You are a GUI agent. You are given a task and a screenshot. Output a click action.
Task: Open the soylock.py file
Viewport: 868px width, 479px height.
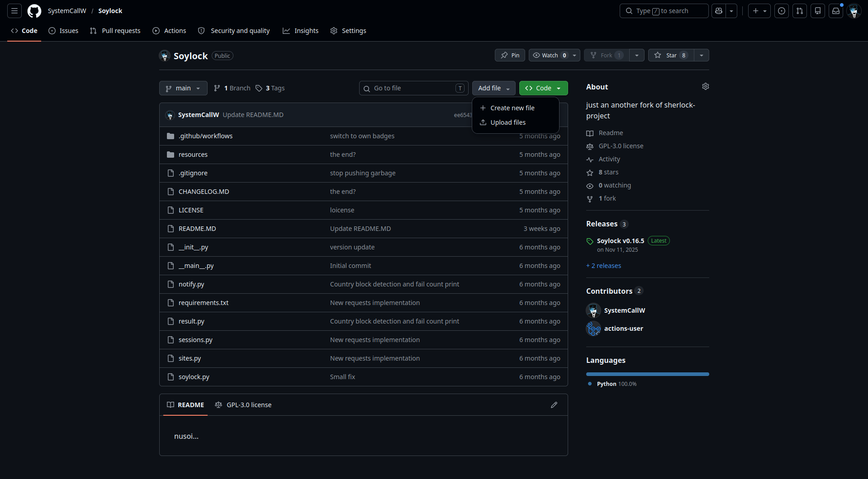coord(194,377)
